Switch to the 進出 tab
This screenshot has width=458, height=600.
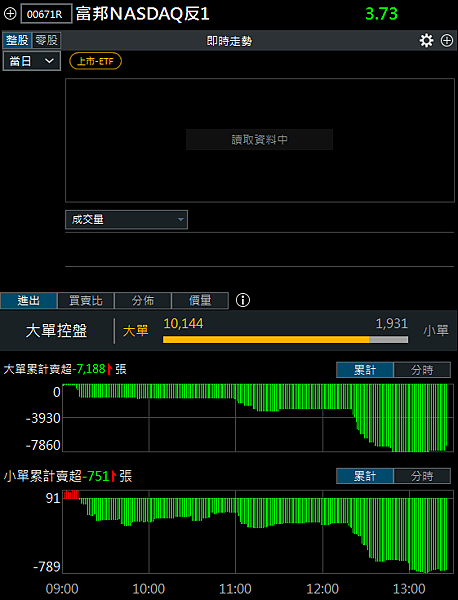[x=29, y=300]
